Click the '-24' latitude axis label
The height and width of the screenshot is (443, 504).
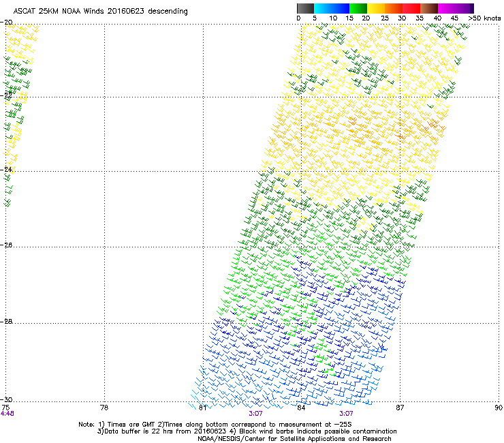point(6,170)
